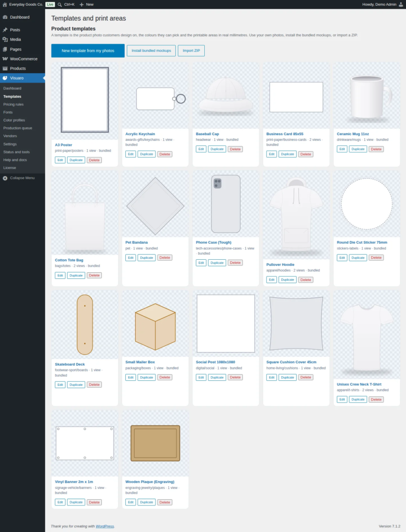
Task: Open the Pullover Hoodie title link
Action: coord(280,264)
